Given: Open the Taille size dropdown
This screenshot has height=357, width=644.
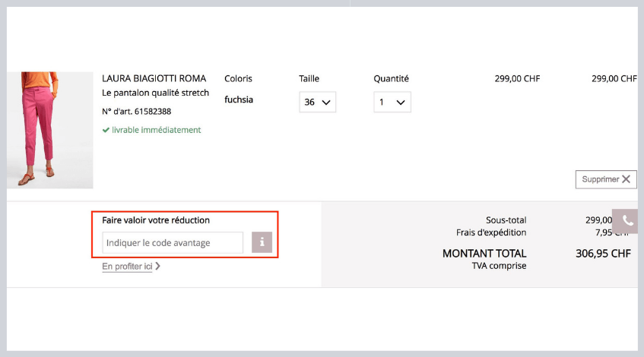Looking at the screenshot, I should [x=317, y=102].
